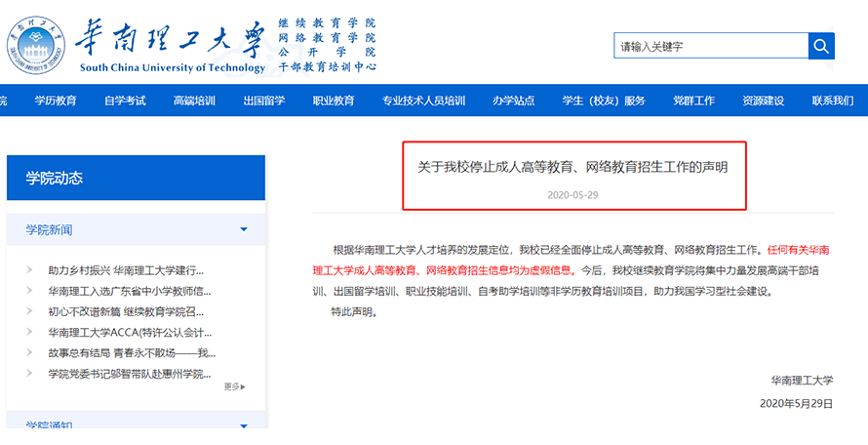Open news item 初心不改谱新篇 继续教育学院
Viewport: 868px width, 445px height.
pyautogui.click(x=126, y=311)
